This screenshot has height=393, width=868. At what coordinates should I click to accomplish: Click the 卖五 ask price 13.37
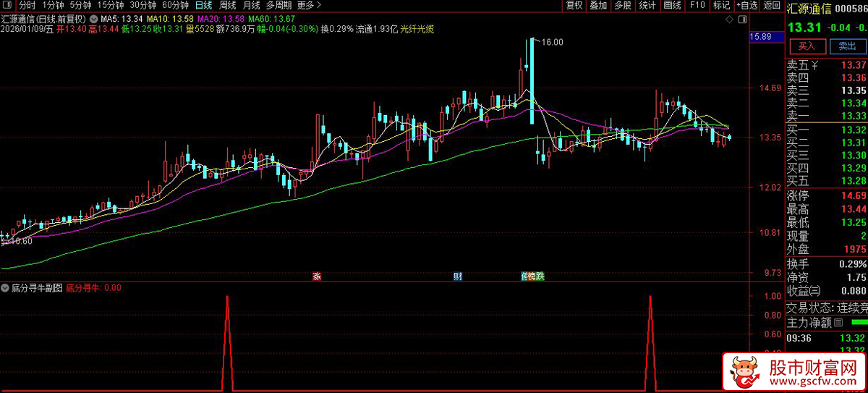(854, 65)
